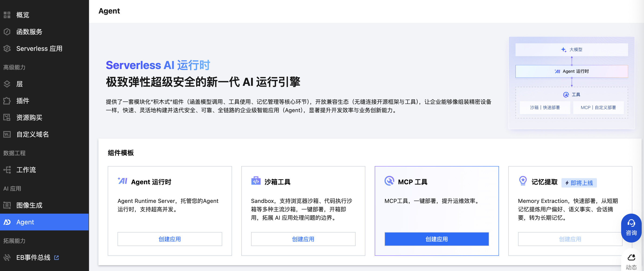Click the 资源购买 sidebar icon
The image size is (644, 271).
(7, 118)
